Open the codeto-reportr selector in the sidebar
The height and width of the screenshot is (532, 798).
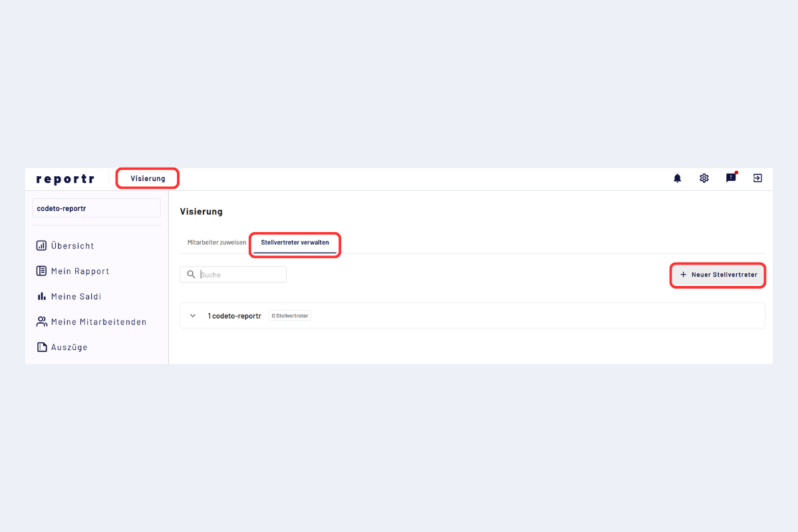click(96, 208)
